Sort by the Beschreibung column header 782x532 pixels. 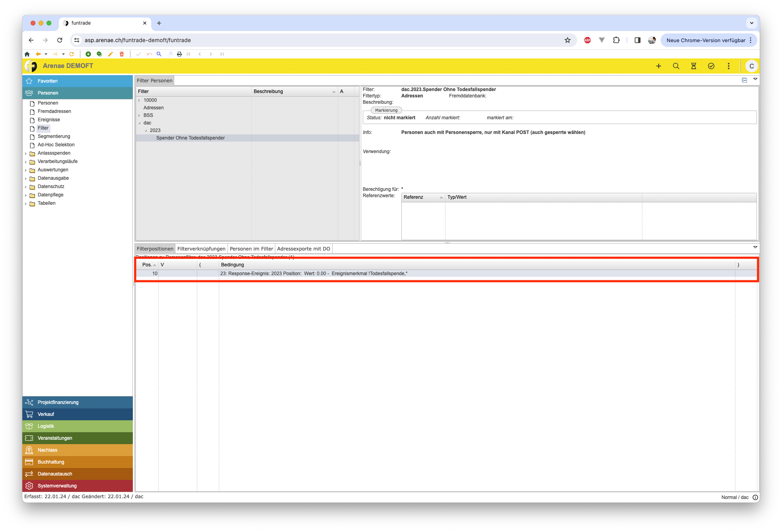click(x=268, y=91)
